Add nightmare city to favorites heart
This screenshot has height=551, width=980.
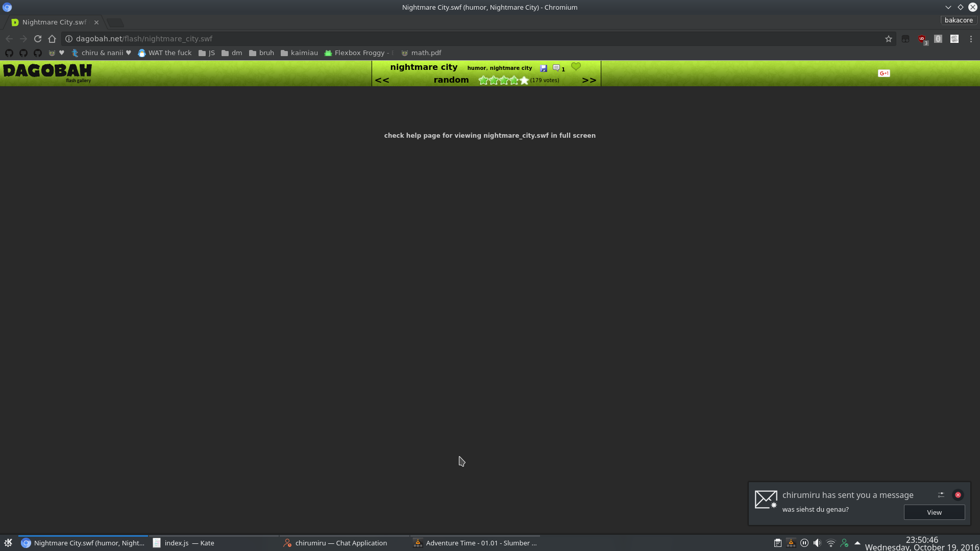click(x=576, y=67)
